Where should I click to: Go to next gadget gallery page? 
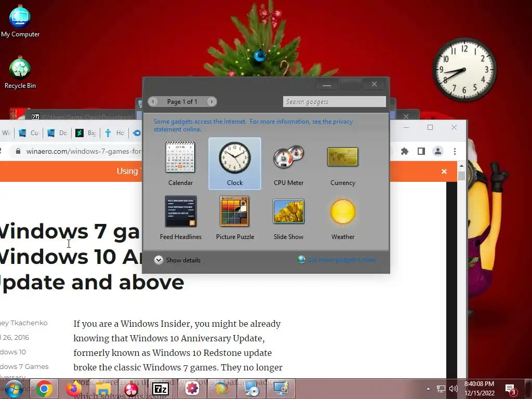212,101
